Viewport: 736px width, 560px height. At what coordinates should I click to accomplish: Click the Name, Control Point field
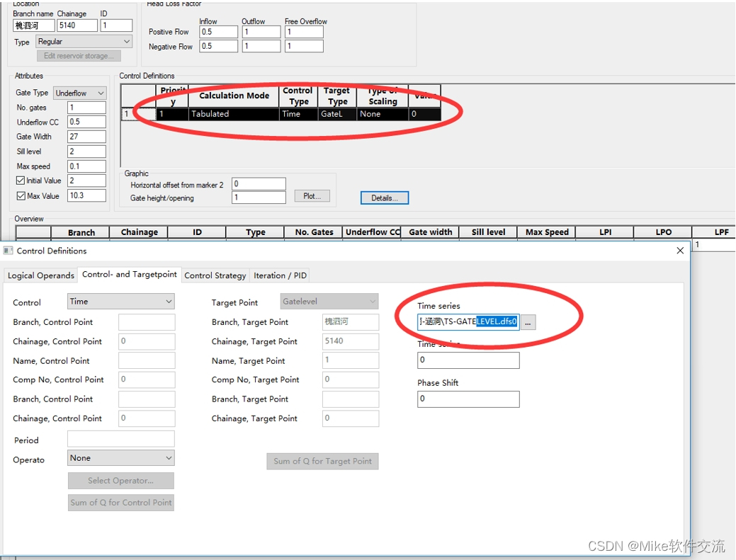147,360
